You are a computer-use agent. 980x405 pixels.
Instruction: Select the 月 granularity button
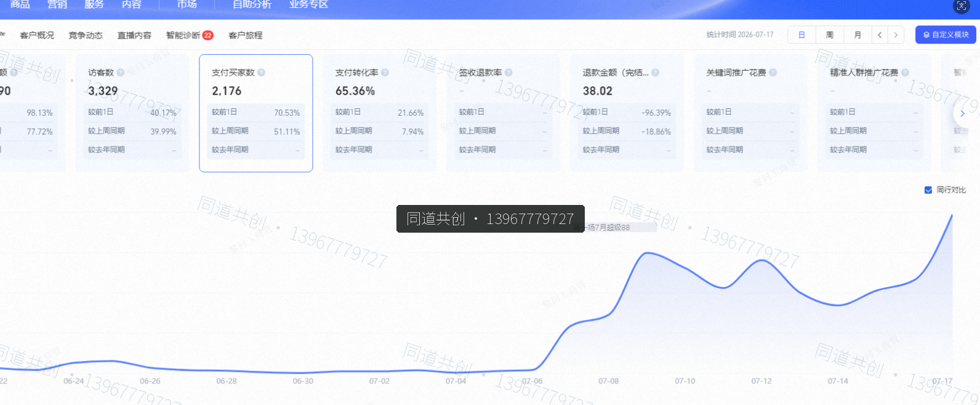click(857, 35)
